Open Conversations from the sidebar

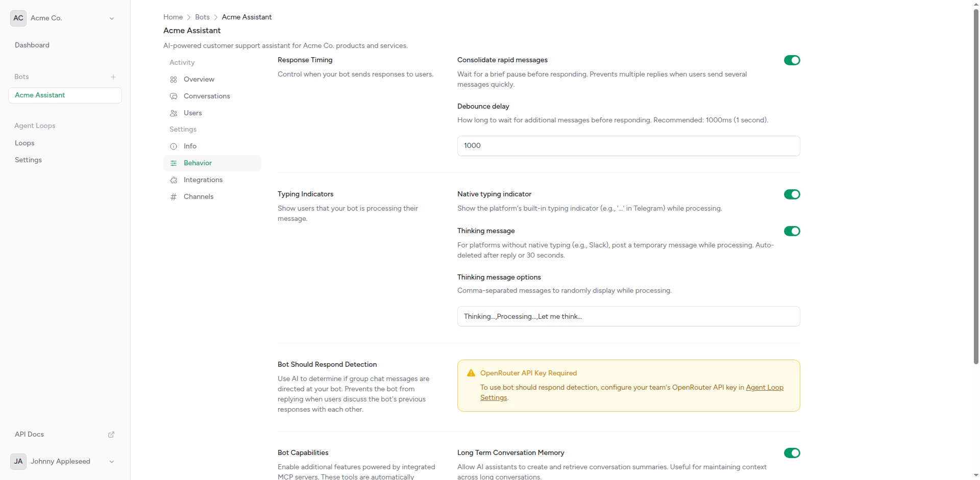tap(207, 96)
